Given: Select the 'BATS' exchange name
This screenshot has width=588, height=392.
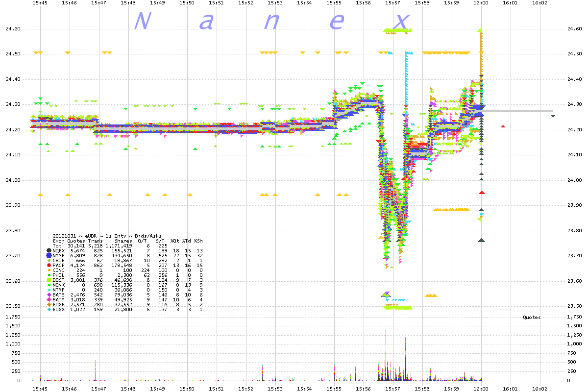Looking at the screenshot, I should pyautogui.click(x=59, y=294).
